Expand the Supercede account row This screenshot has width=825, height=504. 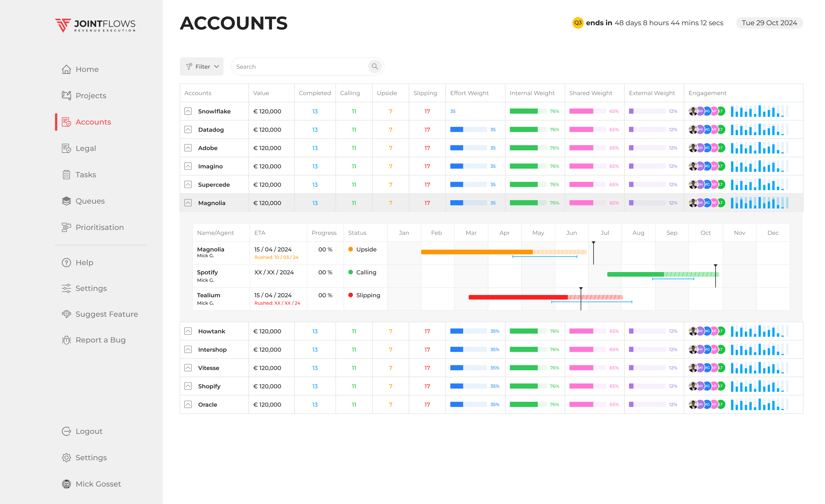tap(188, 185)
